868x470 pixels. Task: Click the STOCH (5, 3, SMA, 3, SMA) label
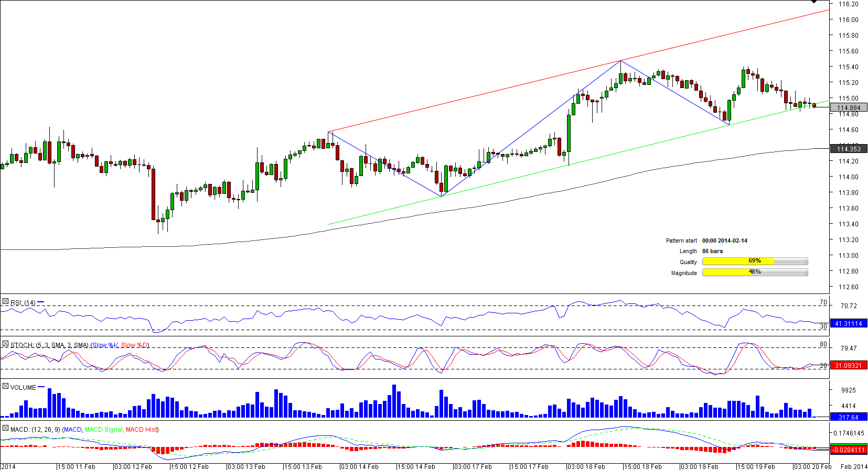[50, 345]
